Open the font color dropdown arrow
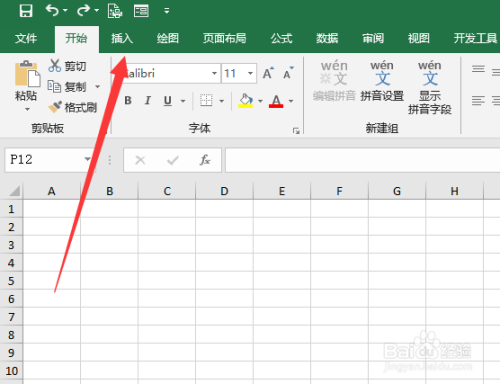The height and width of the screenshot is (384, 500). pyautogui.click(x=291, y=101)
